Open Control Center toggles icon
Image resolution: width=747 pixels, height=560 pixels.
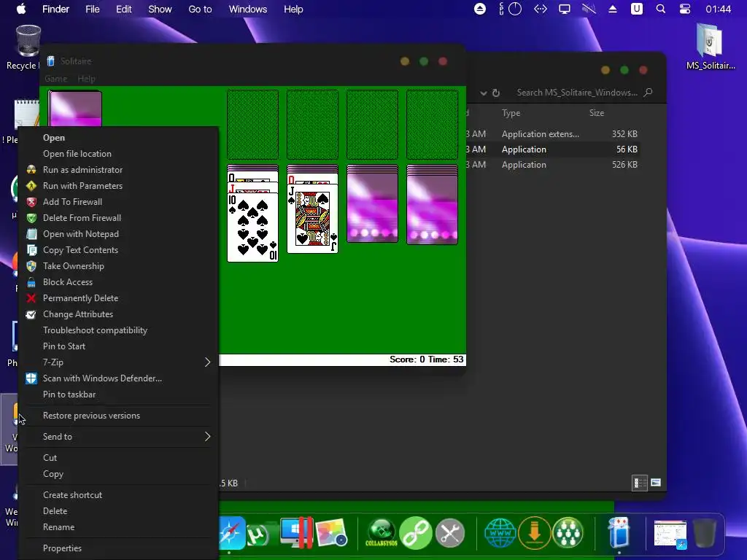coord(684,9)
